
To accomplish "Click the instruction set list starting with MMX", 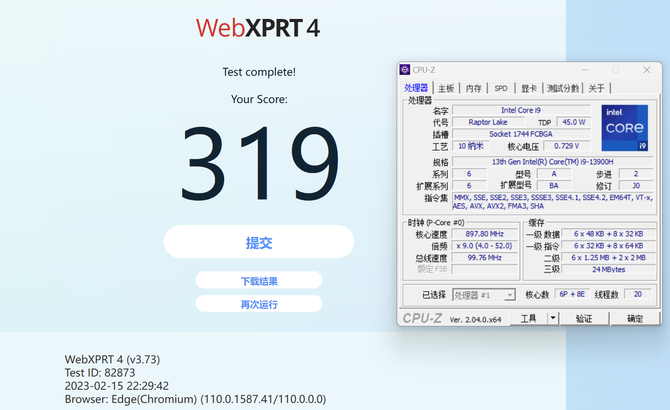I will pyautogui.click(x=553, y=202).
